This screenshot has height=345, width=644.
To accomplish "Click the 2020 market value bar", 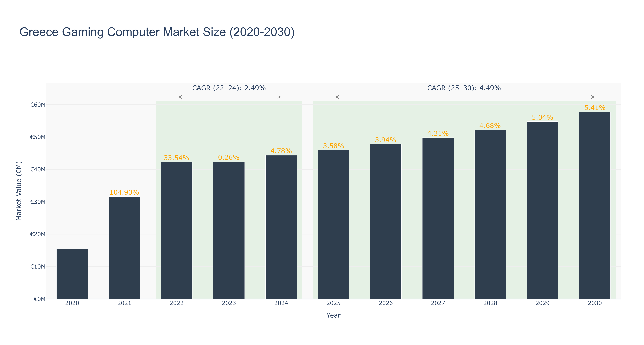I will click(72, 274).
